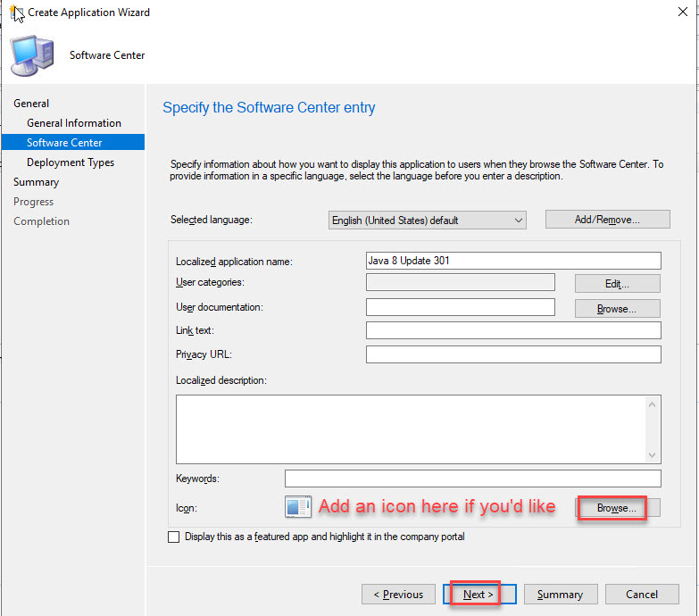Go back with the Previous button
The height and width of the screenshot is (616, 699).
point(398,595)
